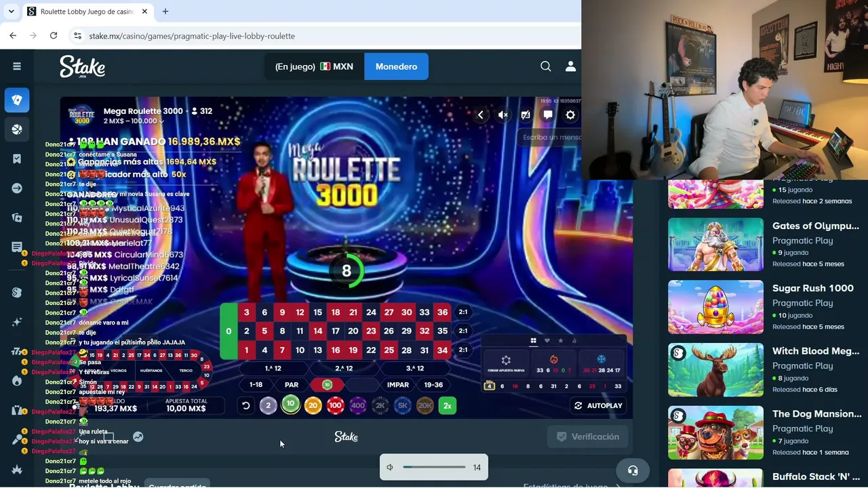Toggle the roulette video display icon
The height and width of the screenshot is (488, 868).
[526, 115]
